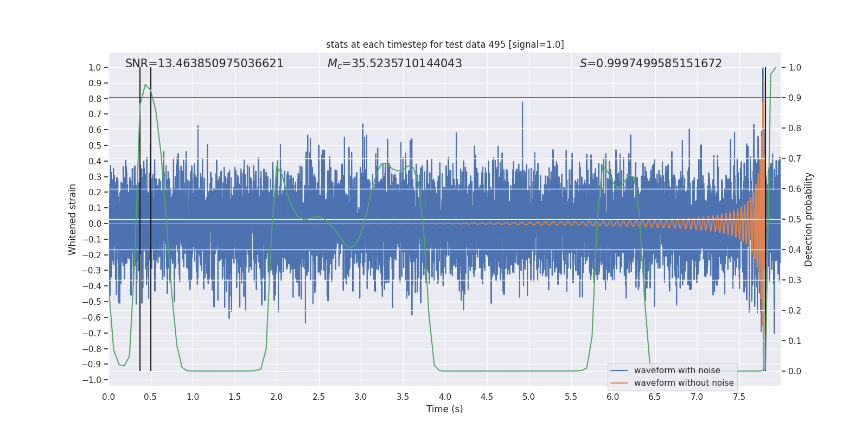Select 'waveform without noise' legend entry
The width and height of the screenshot is (868, 434).
coord(684,383)
